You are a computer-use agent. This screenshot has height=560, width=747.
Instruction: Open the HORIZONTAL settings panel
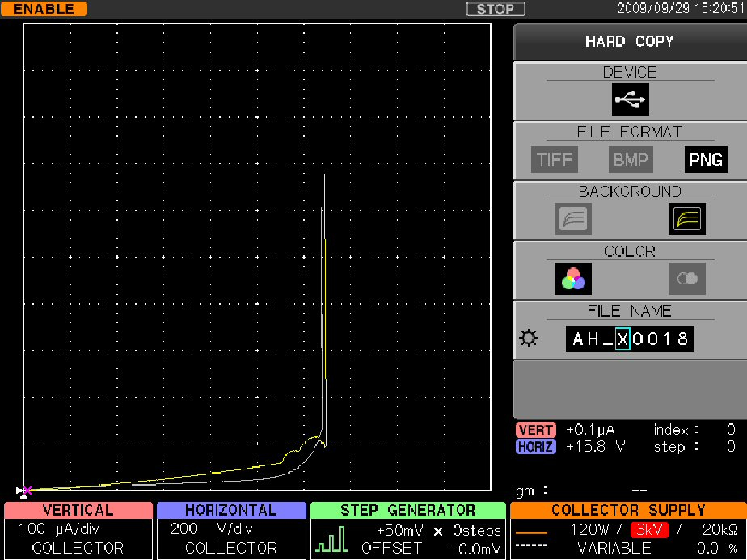tap(231, 530)
